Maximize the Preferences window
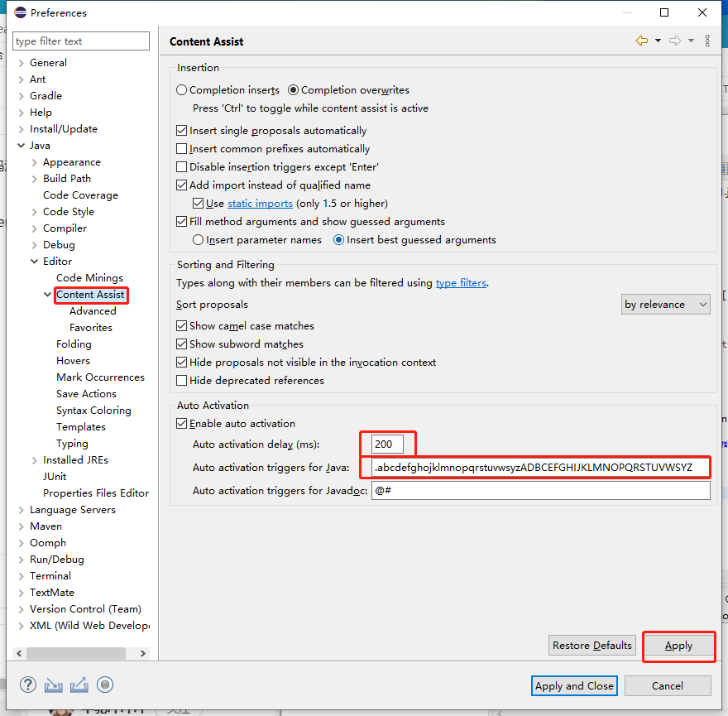The image size is (728, 716). click(664, 12)
